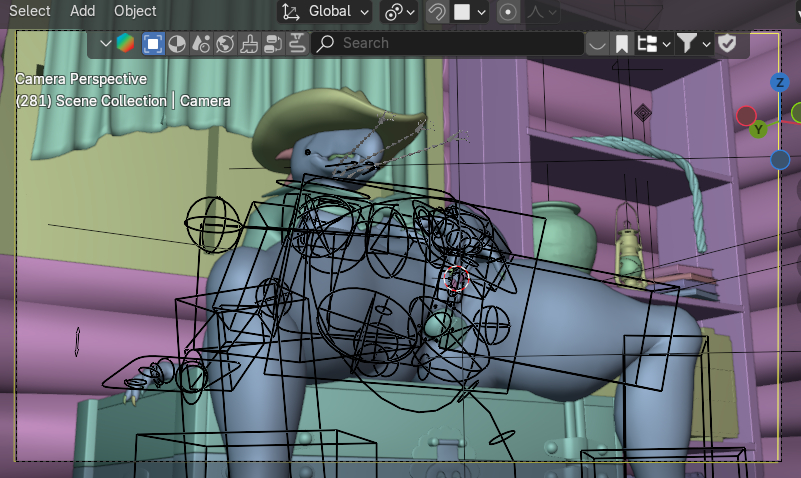This screenshot has width=801, height=478.
Task: Open the hierarchy display mode dropdown
Action: (653, 43)
